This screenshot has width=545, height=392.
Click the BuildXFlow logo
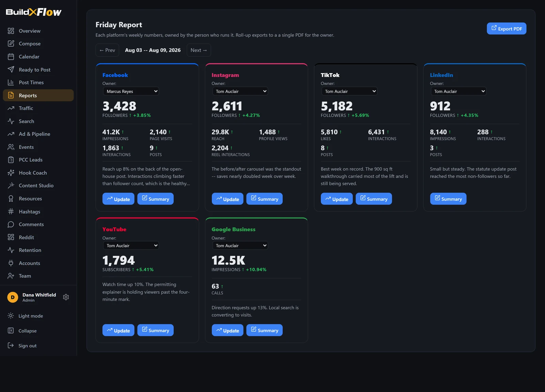(x=33, y=12)
